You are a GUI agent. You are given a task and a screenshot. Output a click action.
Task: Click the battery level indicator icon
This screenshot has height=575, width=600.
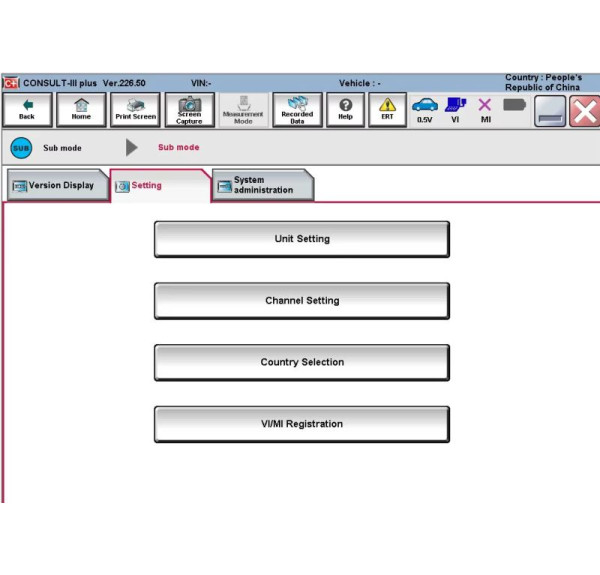point(514,104)
